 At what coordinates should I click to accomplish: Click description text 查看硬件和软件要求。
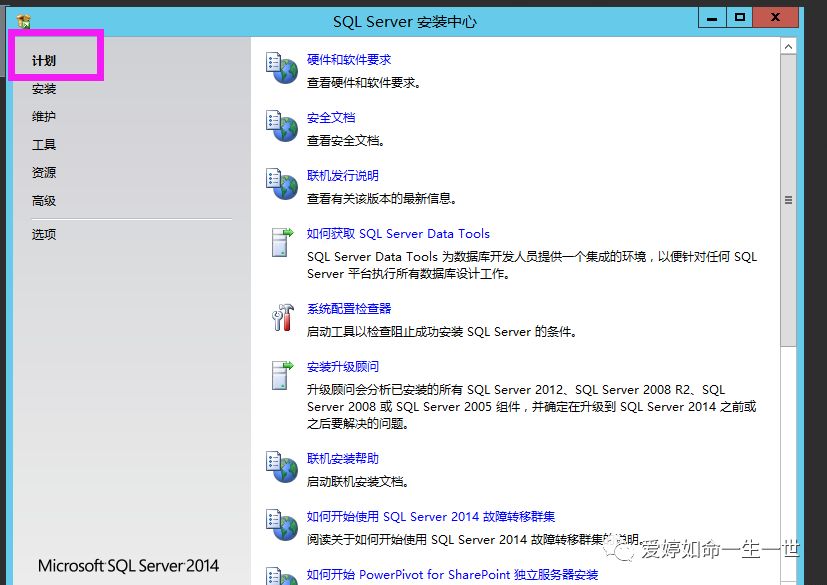pos(363,83)
